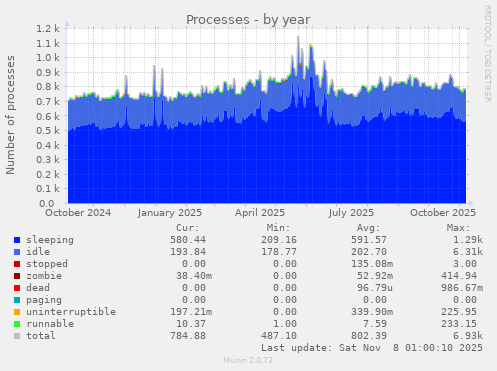This screenshot has width=497, height=371.
Task: Click the dead legend color swatch
Action: coord(17,288)
